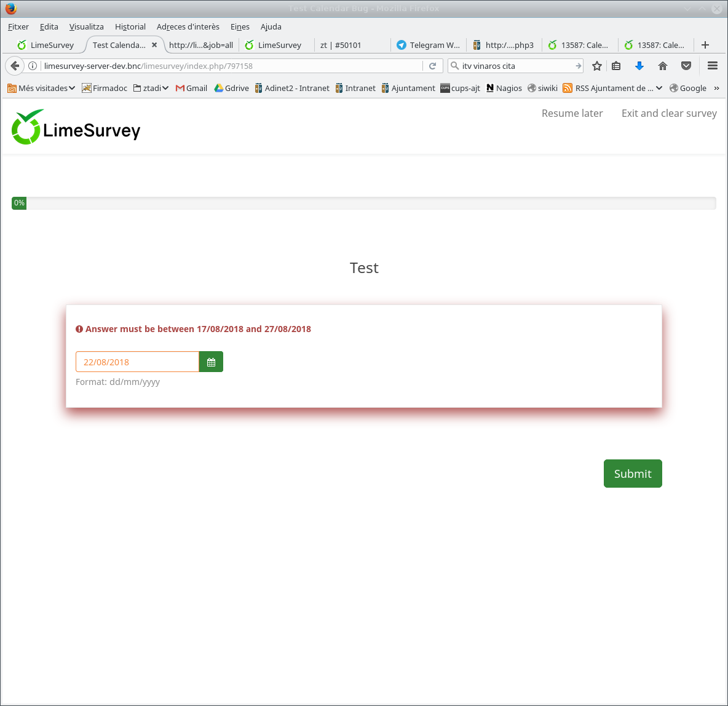Open the calendar date picker button
This screenshot has width=728, height=706.
click(211, 362)
